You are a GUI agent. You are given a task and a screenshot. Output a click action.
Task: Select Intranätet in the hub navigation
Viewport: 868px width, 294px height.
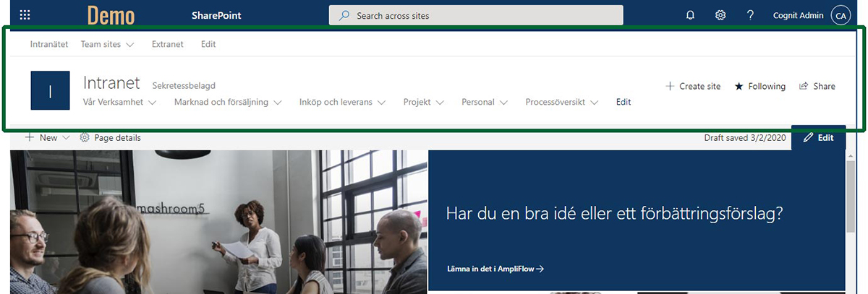pos(49,44)
